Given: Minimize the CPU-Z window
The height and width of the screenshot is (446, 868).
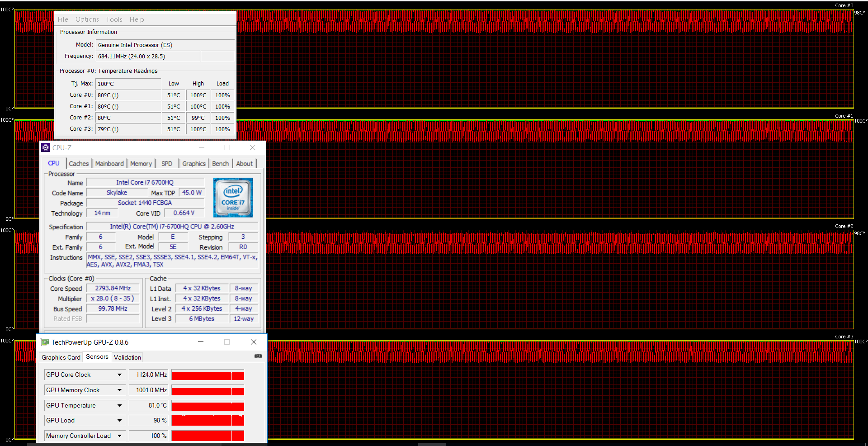Looking at the screenshot, I should coord(202,147).
